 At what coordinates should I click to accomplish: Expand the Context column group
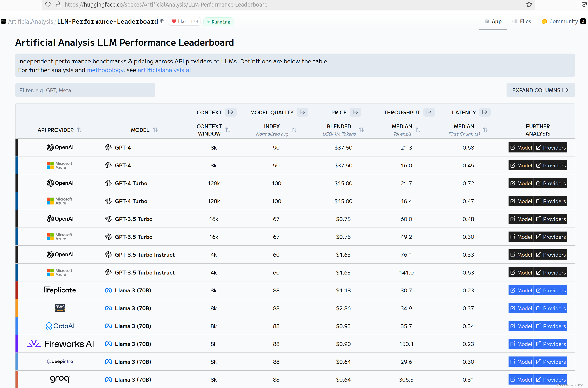click(x=231, y=112)
